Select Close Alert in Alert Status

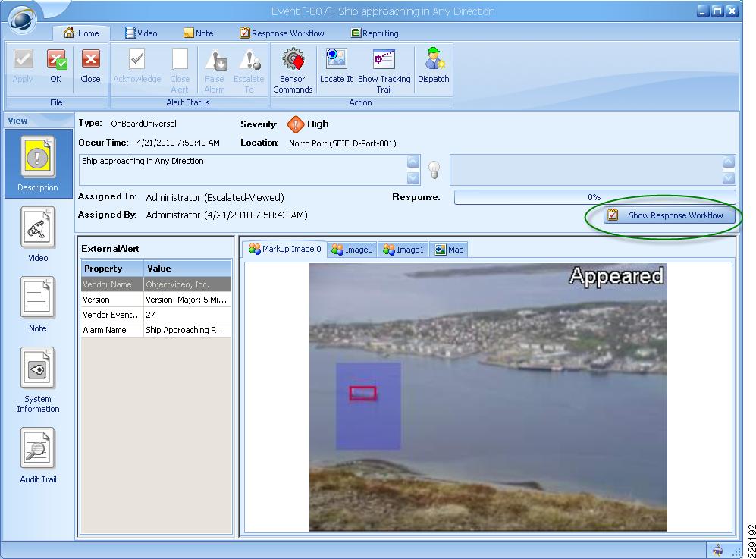(x=180, y=71)
